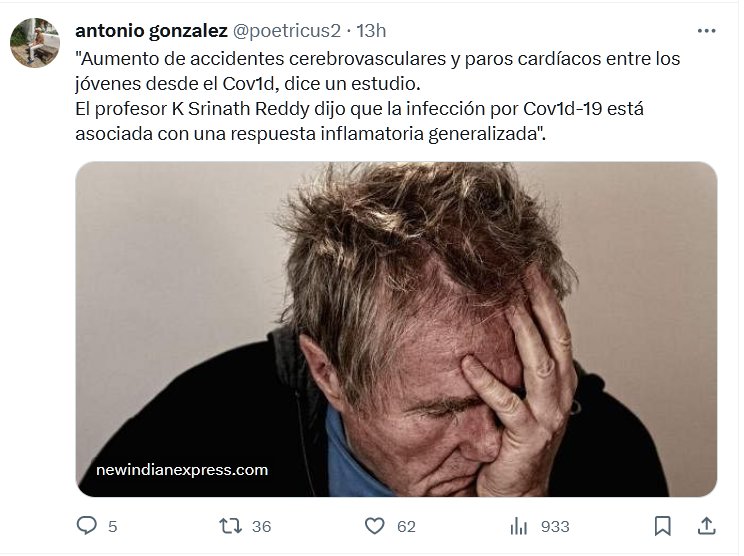
Task: Open the share upload arrow icon
Action: 707,526
